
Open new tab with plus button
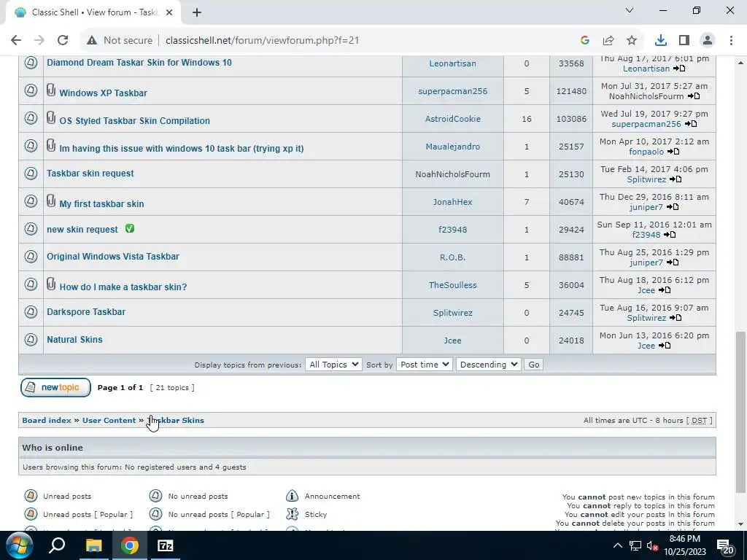click(197, 12)
